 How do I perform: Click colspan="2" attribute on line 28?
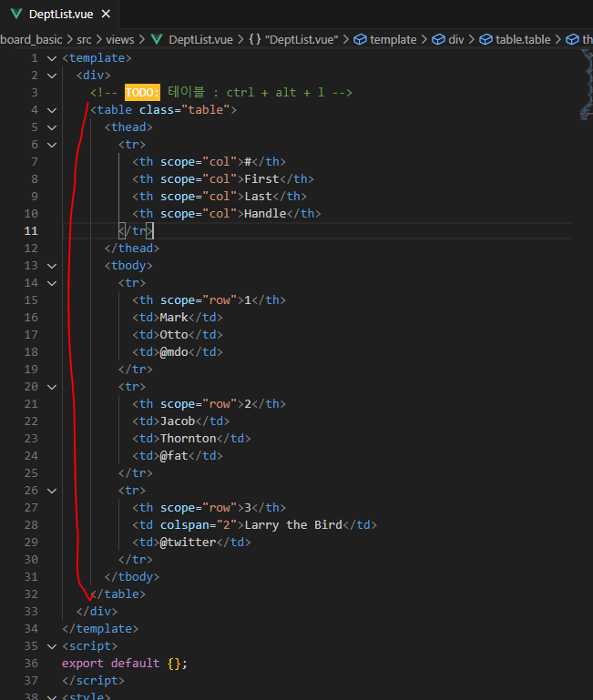click(x=199, y=525)
